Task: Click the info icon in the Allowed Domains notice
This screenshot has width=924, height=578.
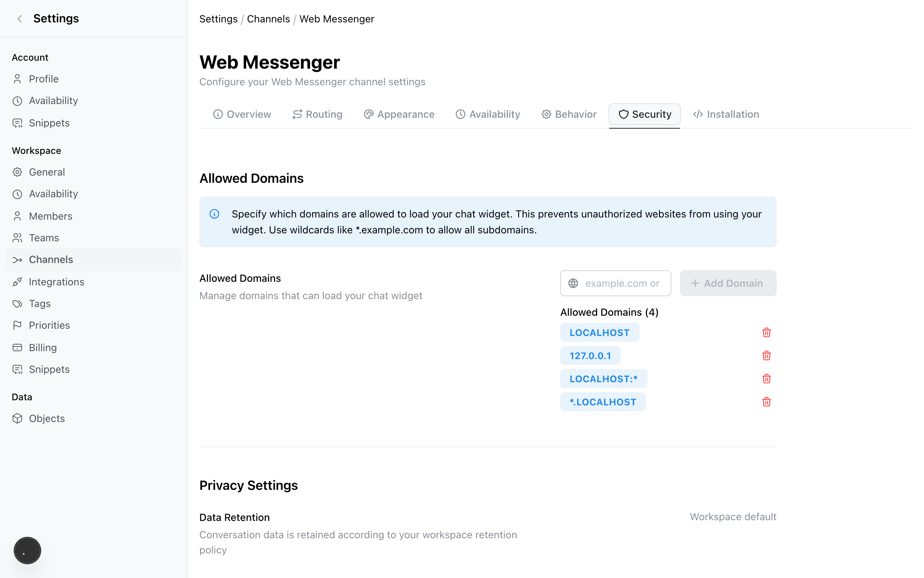Action: coord(214,214)
